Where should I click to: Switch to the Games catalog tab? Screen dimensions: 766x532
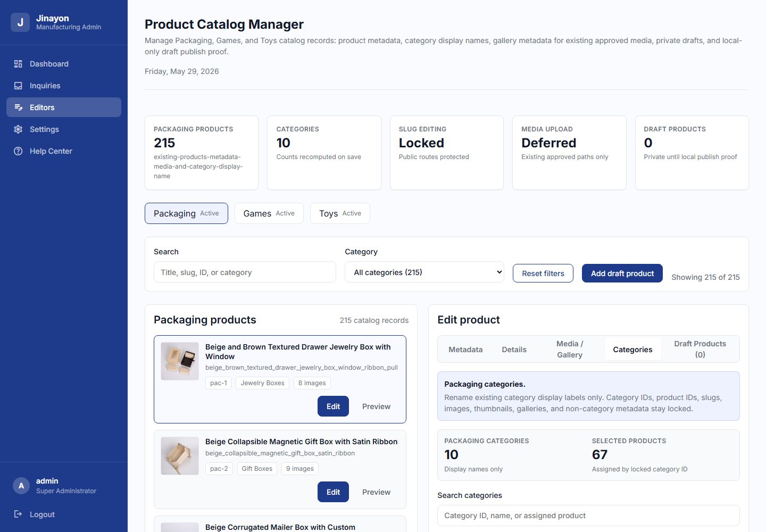pos(269,213)
